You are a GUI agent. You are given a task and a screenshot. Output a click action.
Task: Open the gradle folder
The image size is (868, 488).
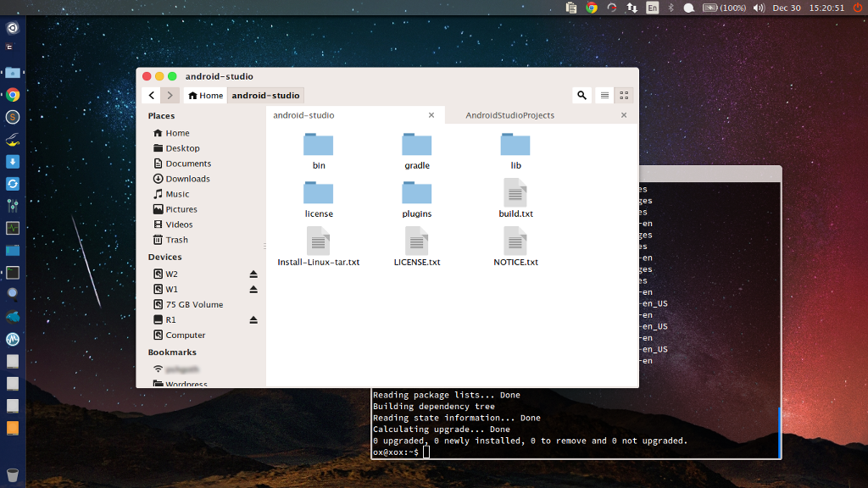(x=417, y=151)
